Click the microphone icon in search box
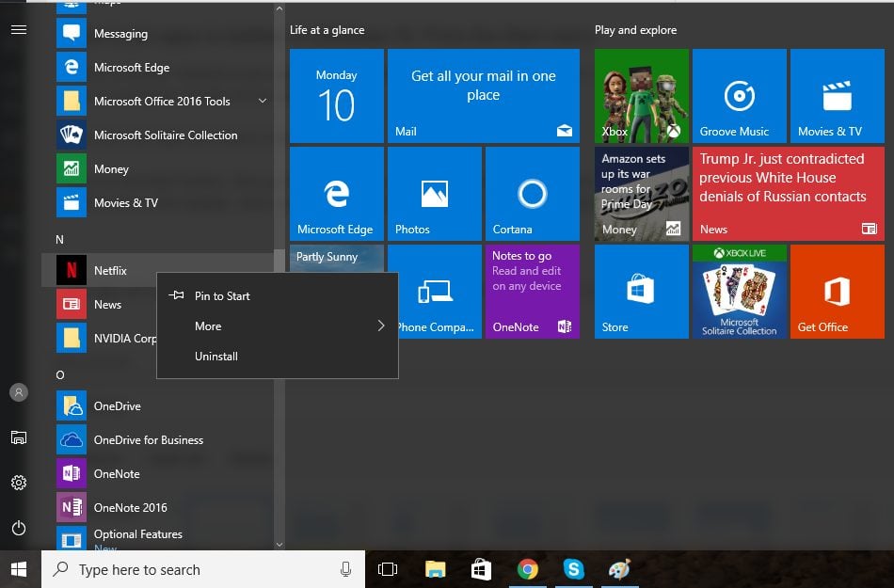This screenshot has width=894, height=588. pos(345,569)
